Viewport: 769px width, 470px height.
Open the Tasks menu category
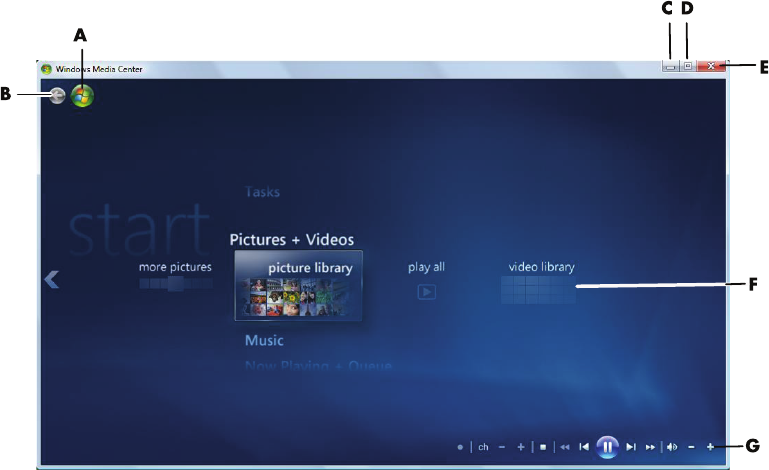coord(262,191)
